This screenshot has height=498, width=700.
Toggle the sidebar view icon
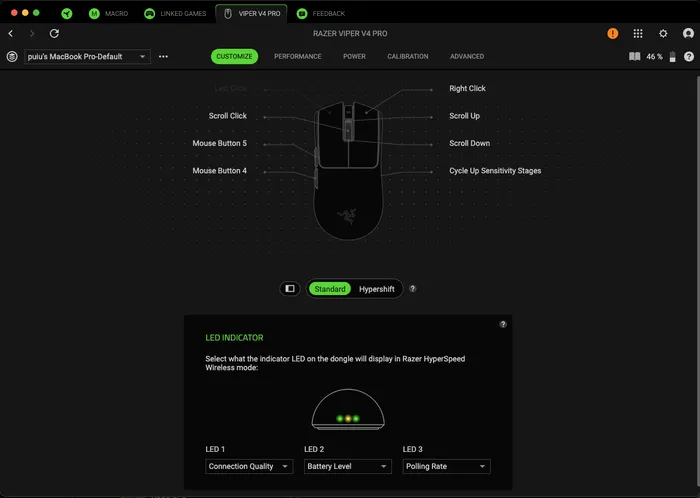tap(290, 289)
